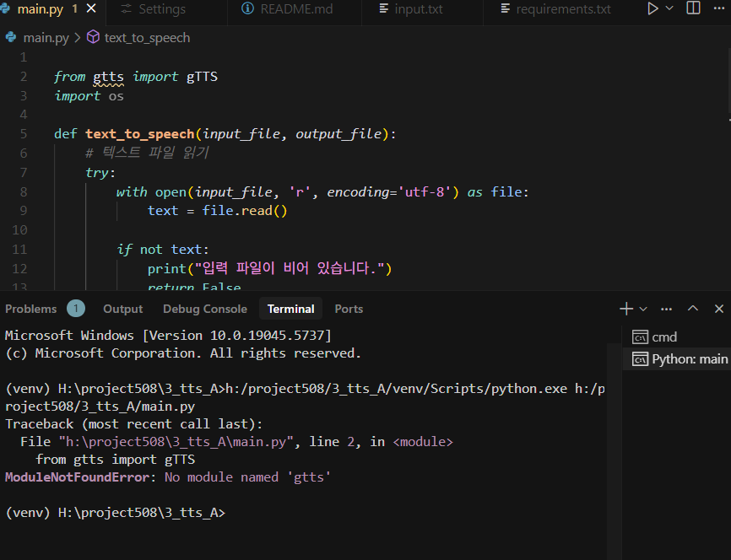The image size is (731, 560).
Task: Expand the run options dropdown arrow
Action: tap(669, 8)
